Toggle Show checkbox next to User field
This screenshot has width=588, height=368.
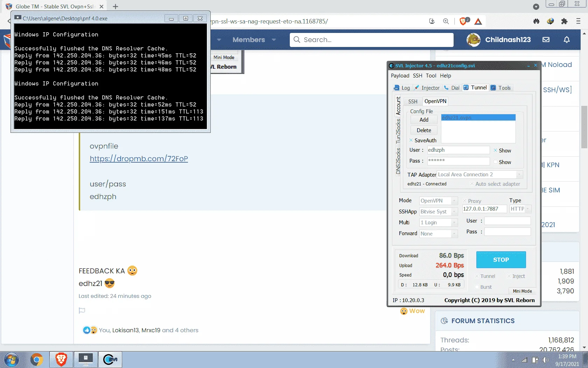[x=495, y=150]
